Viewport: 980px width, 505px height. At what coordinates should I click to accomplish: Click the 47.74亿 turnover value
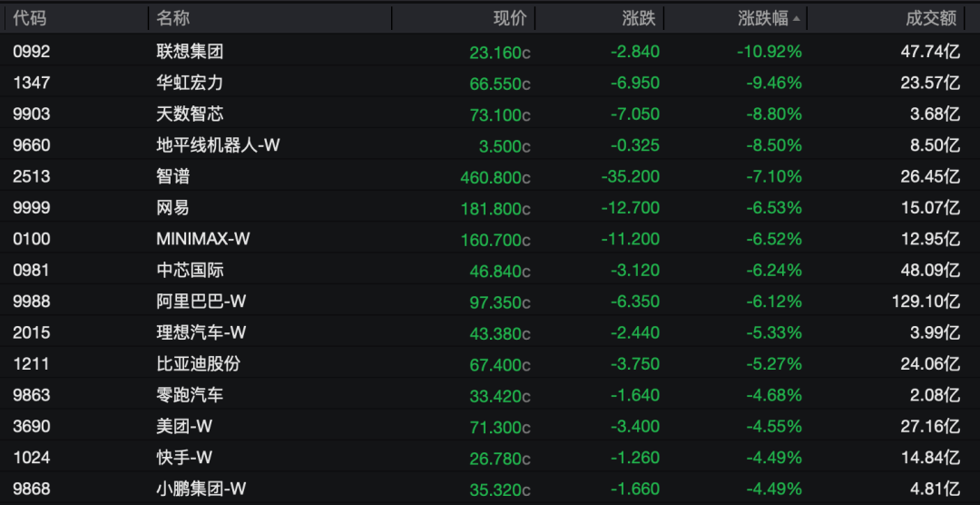click(x=931, y=52)
